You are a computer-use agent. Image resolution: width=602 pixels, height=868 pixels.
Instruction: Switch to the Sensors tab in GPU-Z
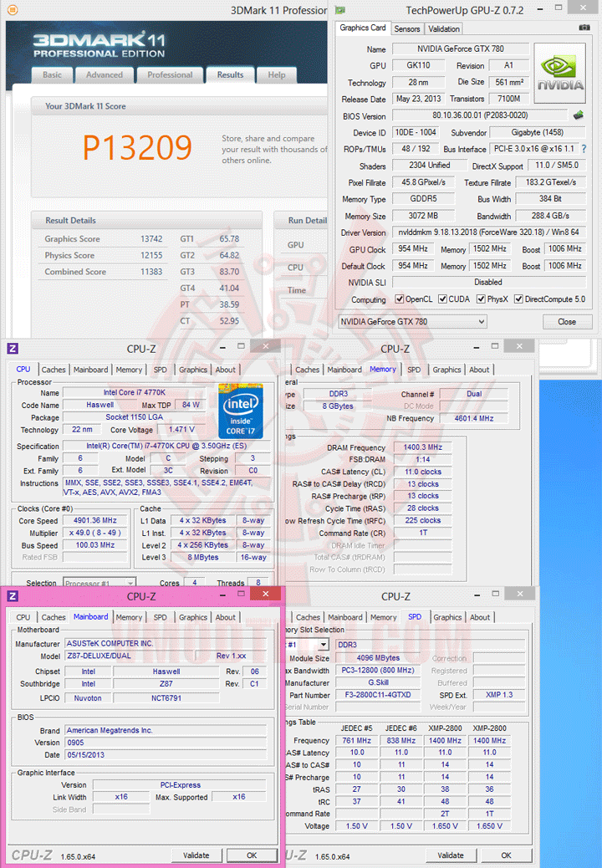click(407, 28)
